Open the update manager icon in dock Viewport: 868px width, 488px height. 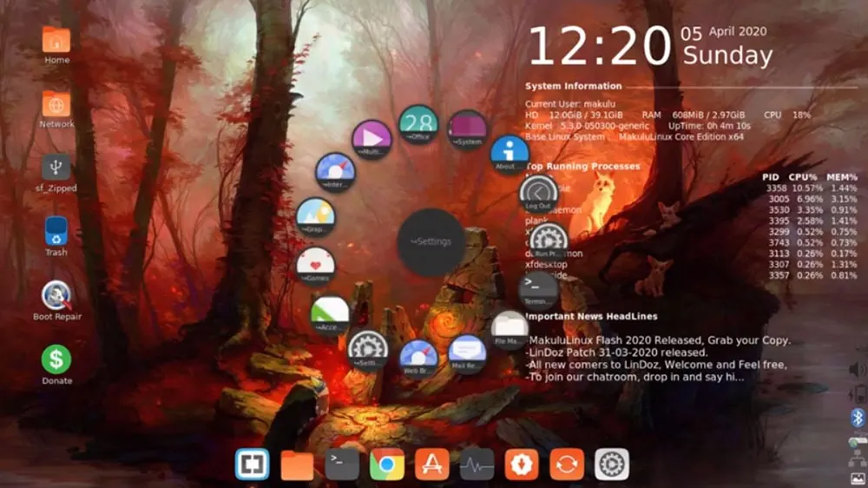[x=566, y=465]
